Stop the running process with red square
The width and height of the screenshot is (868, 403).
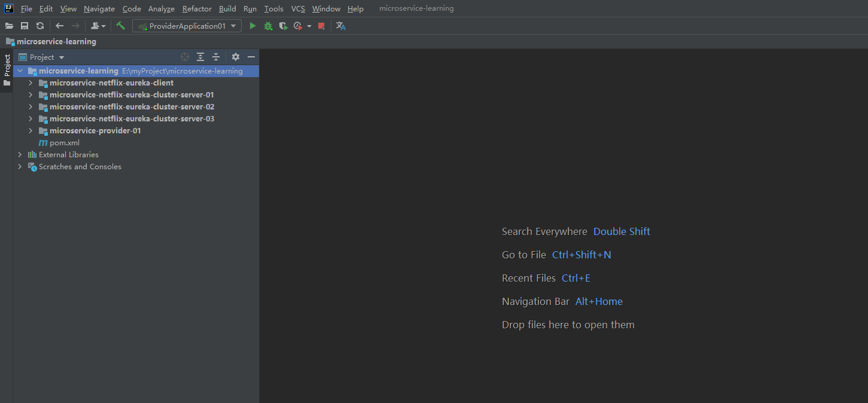click(321, 26)
